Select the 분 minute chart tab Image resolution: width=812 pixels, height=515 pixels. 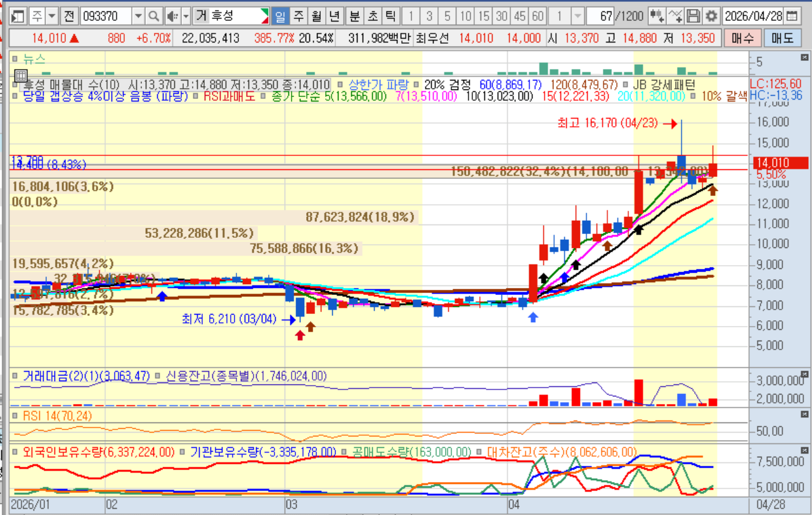point(355,15)
